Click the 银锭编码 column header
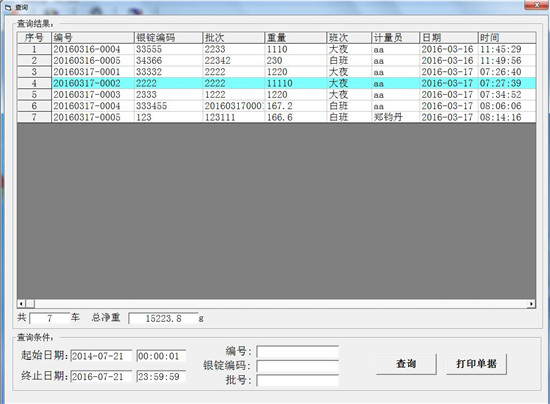The image size is (550, 404). (168, 38)
